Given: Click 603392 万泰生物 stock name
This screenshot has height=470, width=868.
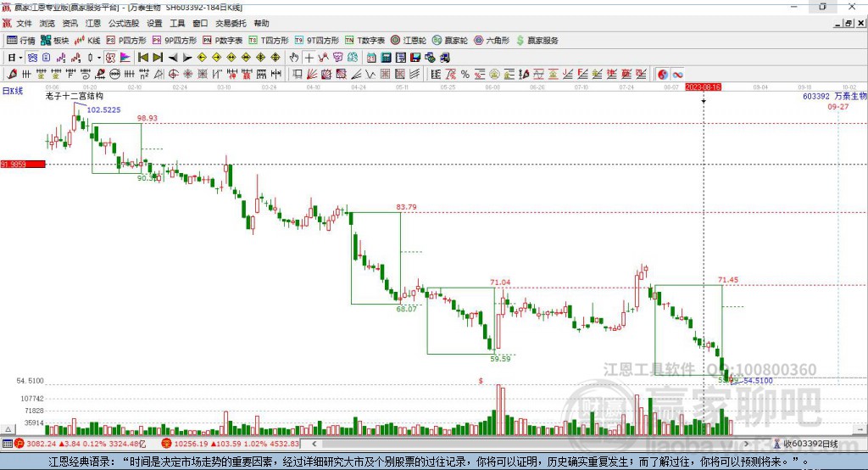Looking at the screenshot, I should [835, 96].
